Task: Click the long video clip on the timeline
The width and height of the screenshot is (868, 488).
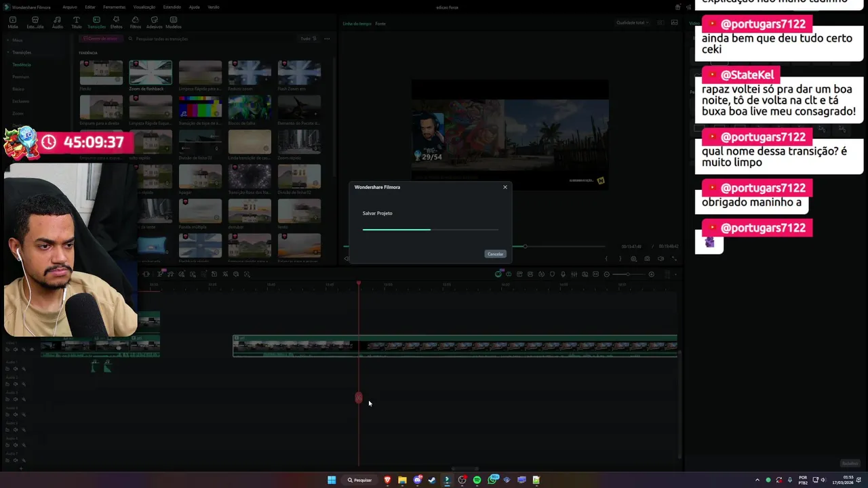Action: [455, 346]
